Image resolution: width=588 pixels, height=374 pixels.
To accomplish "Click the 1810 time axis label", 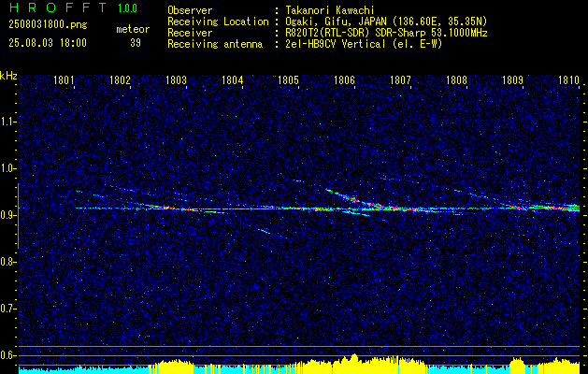I will coord(568,79).
